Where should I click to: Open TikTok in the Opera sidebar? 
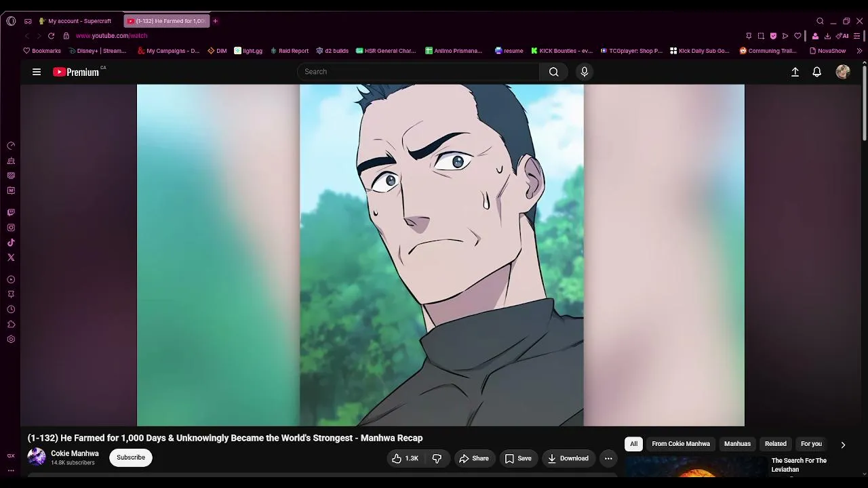[x=11, y=243]
